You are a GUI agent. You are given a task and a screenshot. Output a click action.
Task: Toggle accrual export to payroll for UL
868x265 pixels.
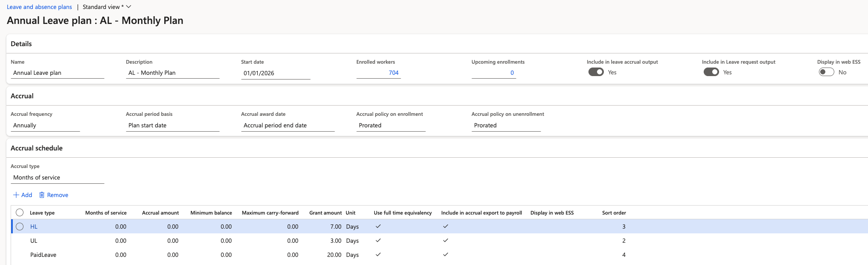(446, 240)
